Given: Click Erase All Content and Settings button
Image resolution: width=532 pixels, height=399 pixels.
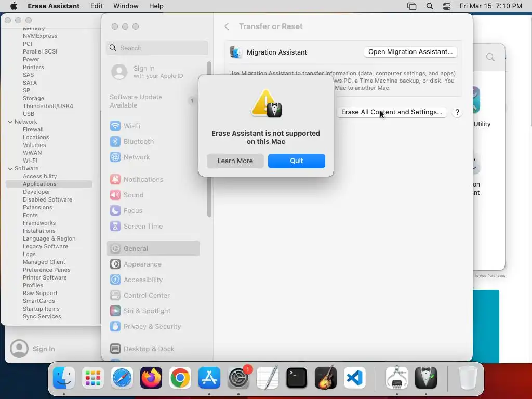Looking at the screenshot, I should coord(392,112).
